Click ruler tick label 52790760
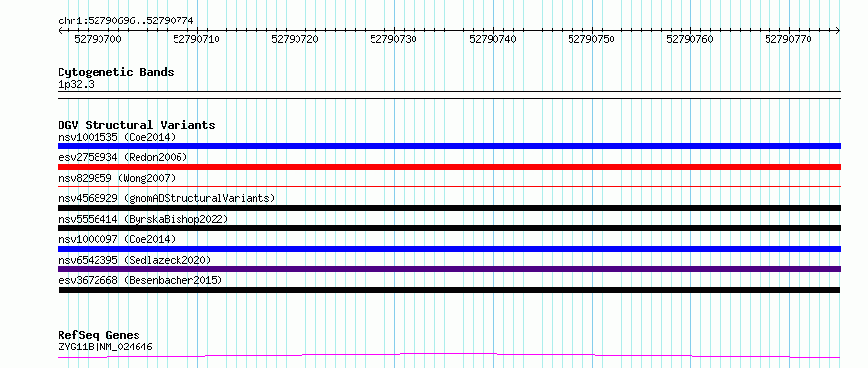This screenshot has width=868, height=368. [x=690, y=39]
